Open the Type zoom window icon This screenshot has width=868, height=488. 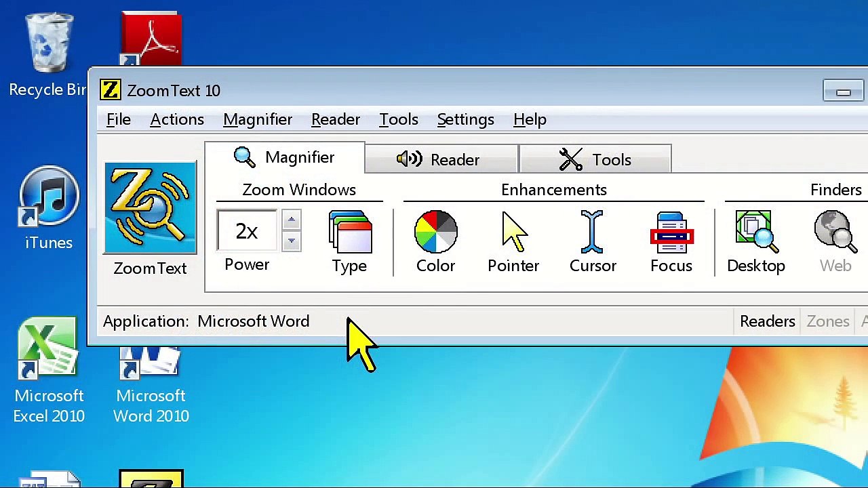(x=350, y=232)
